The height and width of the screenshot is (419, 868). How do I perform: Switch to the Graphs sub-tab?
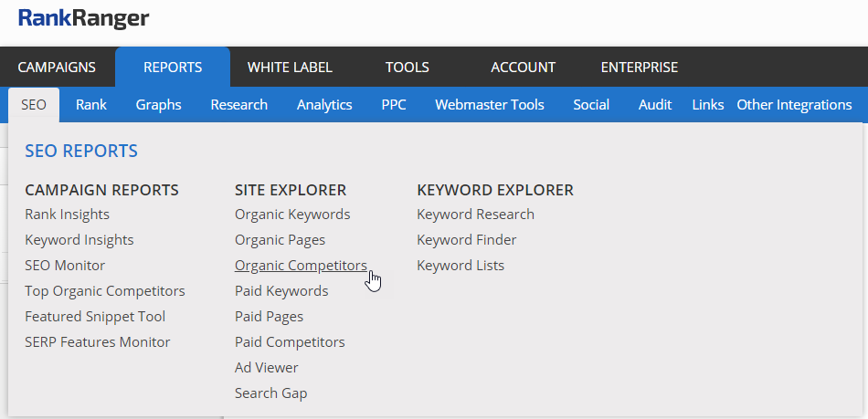158,105
